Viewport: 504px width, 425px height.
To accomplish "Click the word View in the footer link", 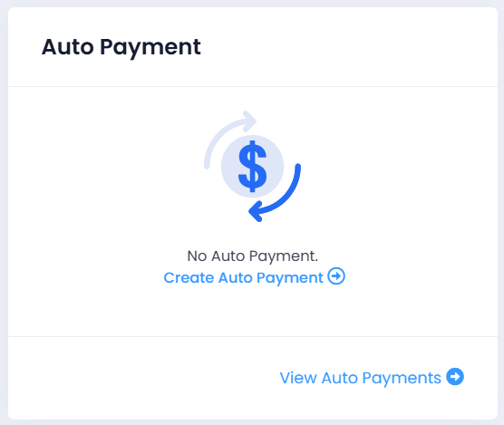I will coord(298,378).
